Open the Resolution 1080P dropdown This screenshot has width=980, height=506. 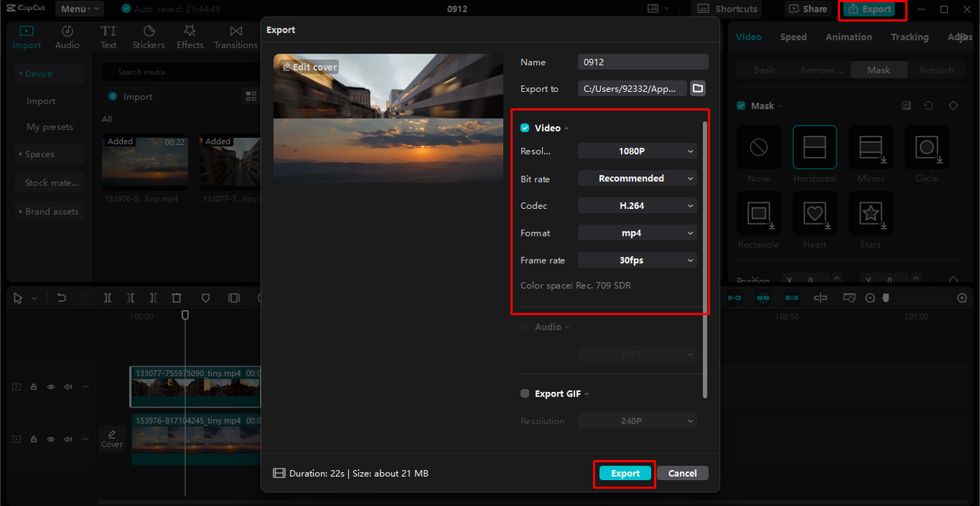tap(637, 151)
